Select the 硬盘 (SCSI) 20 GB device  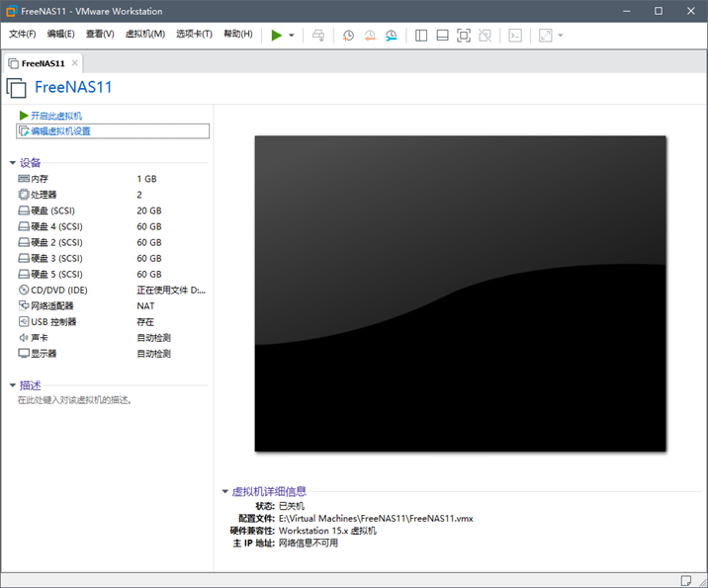click(111, 210)
